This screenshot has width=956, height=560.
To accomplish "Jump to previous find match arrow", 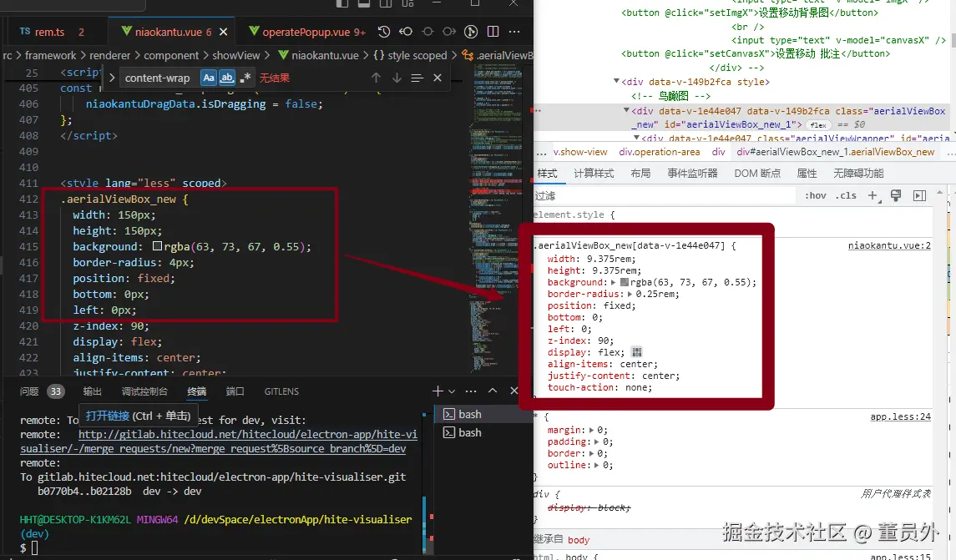I will 377,78.
